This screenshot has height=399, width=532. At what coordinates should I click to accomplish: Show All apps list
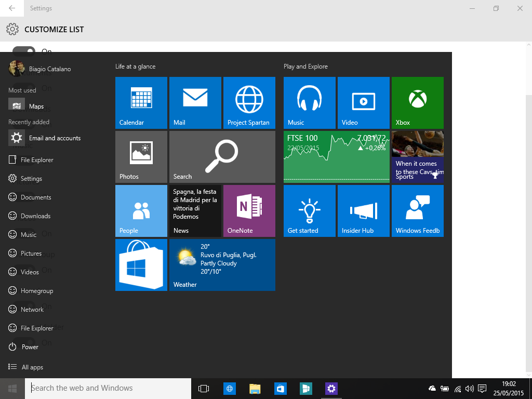pos(26,367)
